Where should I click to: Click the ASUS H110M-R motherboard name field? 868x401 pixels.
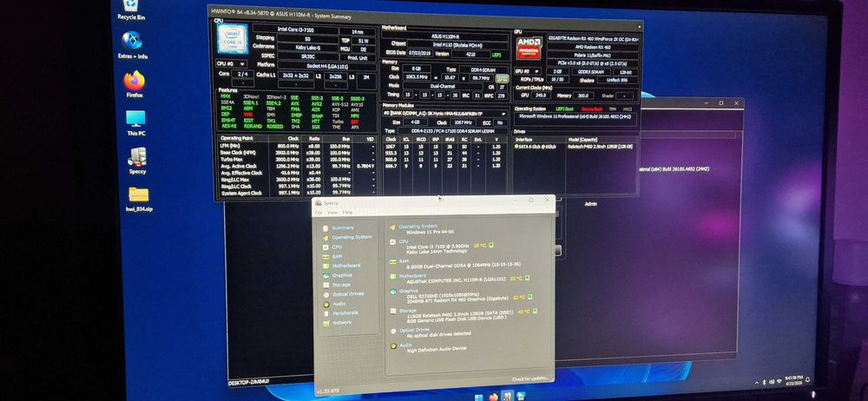(x=444, y=36)
